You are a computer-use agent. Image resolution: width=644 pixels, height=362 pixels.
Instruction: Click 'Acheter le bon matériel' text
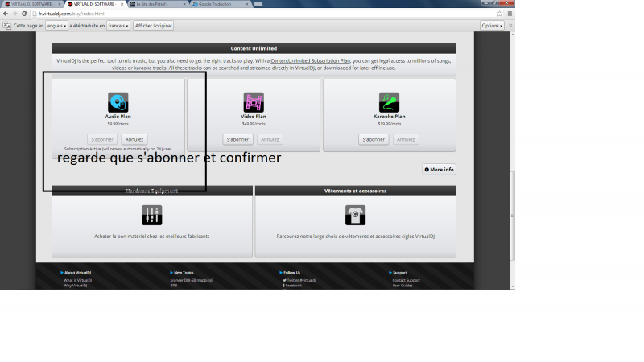[x=152, y=237]
